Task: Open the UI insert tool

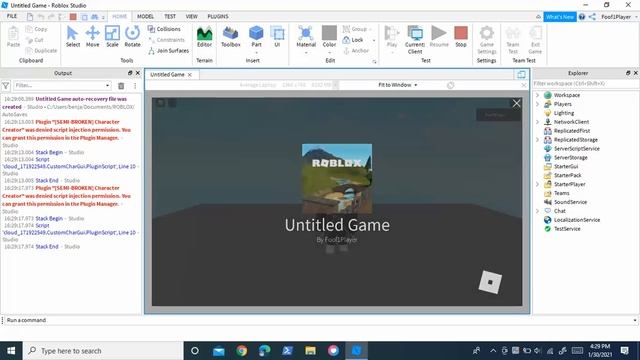Action: (277, 37)
